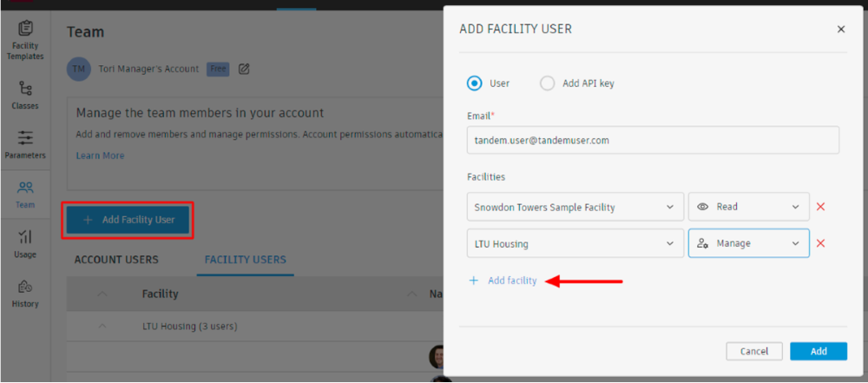The image size is (868, 383).
Task: Remove the LTU Housing facility row
Action: click(x=820, y=243)
